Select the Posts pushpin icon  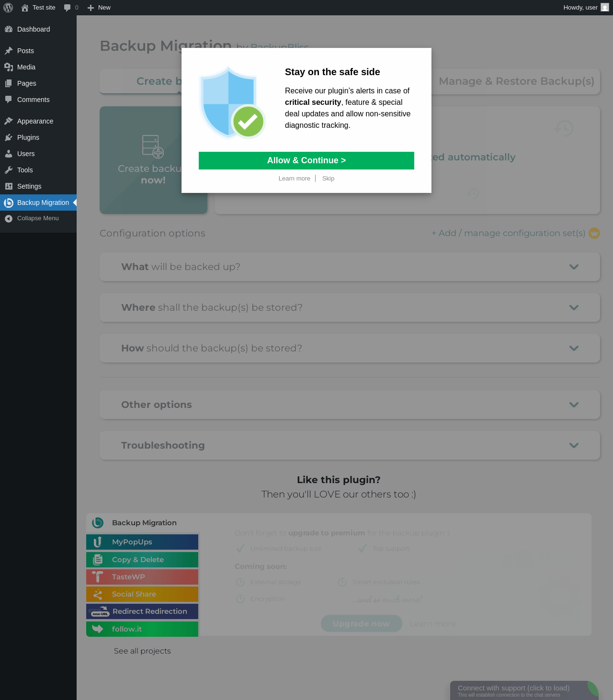click(9, 51)
